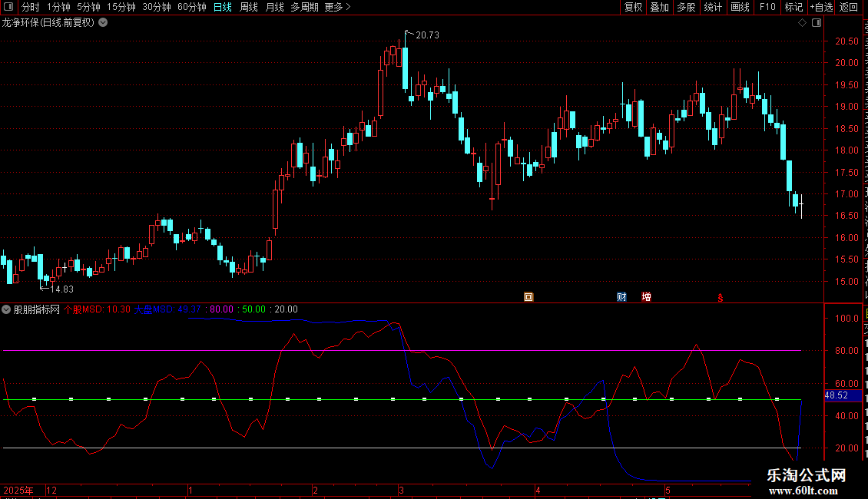This screenshot has width=868, height=499.
Task: Add stock with +自选 button
Action: click(x=821, y=7)
